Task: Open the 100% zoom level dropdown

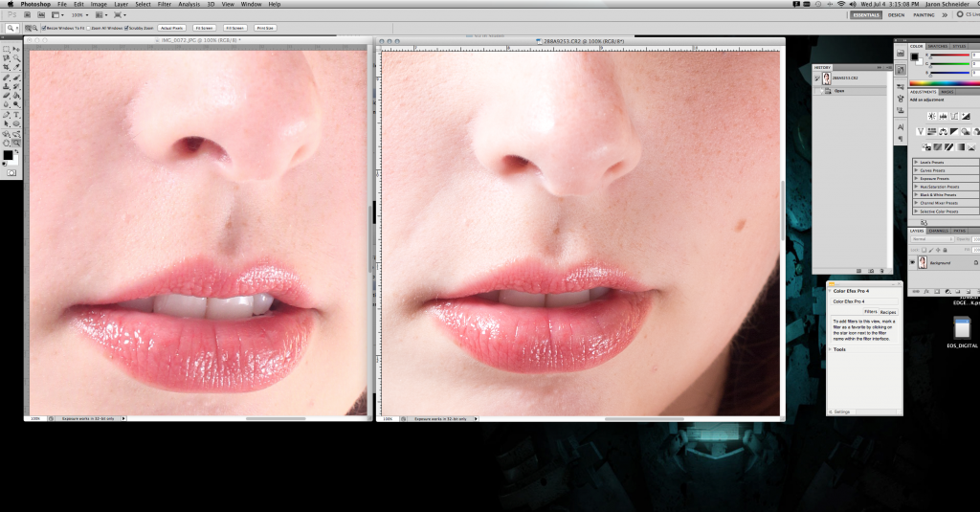Action: coord(80,15)
